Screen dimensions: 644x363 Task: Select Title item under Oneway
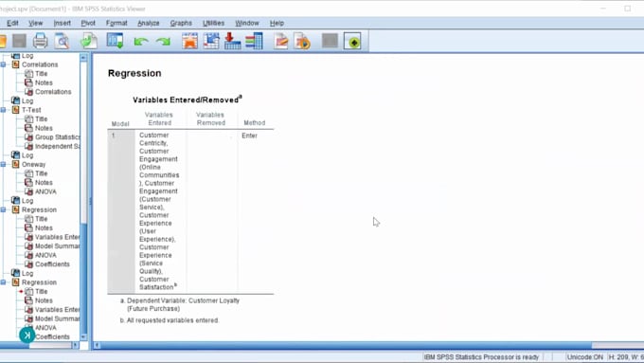click(41, 173)
